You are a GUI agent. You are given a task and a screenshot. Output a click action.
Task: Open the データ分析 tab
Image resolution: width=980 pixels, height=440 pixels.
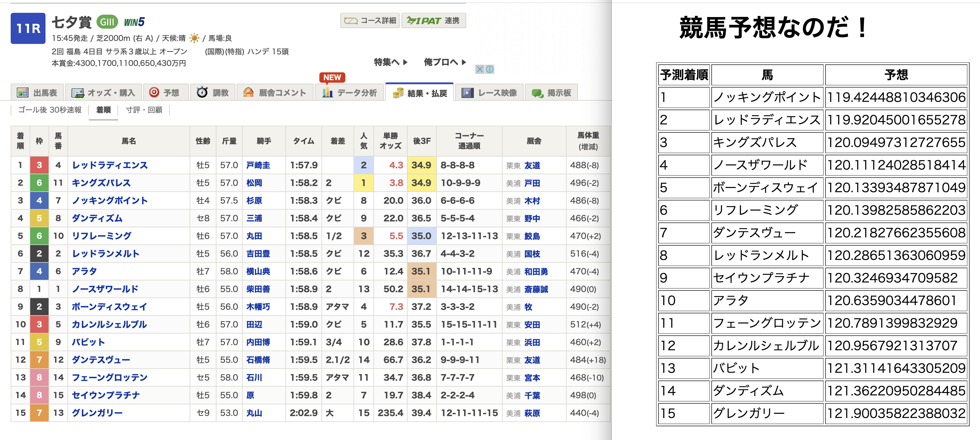tap(349, 92)
